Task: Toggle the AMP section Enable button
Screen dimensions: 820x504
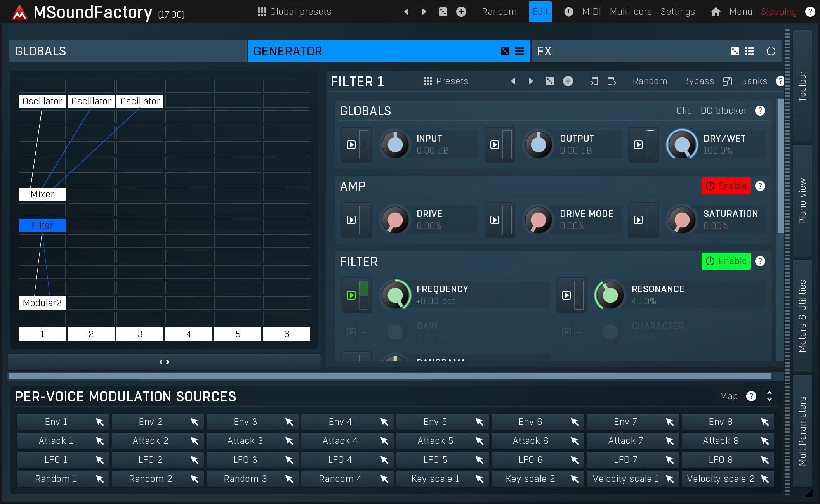Action: click(726, 186)
